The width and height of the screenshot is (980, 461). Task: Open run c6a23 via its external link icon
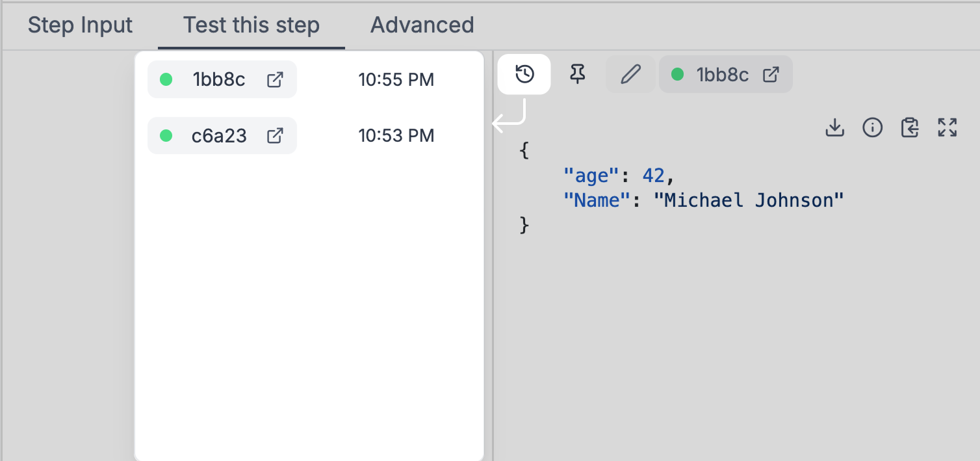tap(275, 135)
